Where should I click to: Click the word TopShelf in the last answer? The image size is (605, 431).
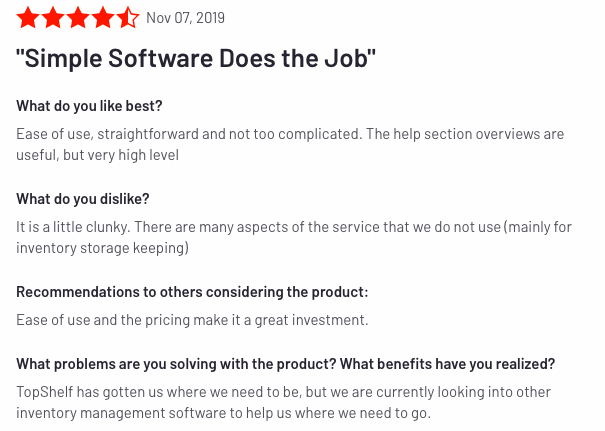[x=44, y=392]
